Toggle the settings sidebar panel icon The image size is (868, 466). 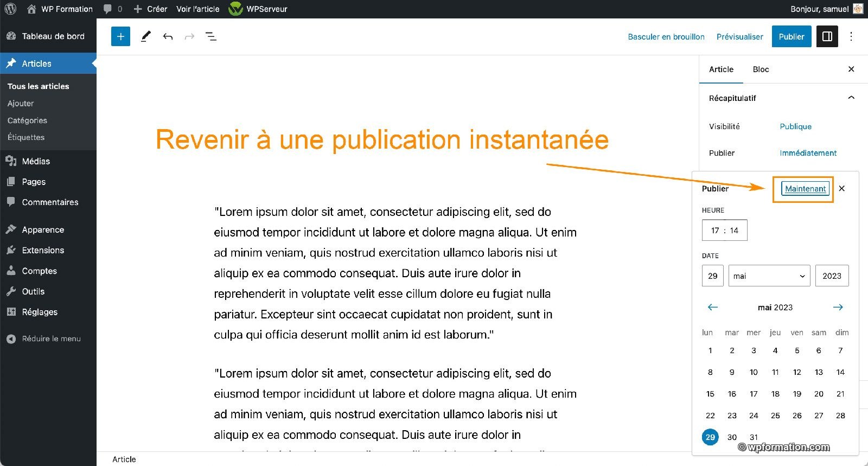[827, 36]
